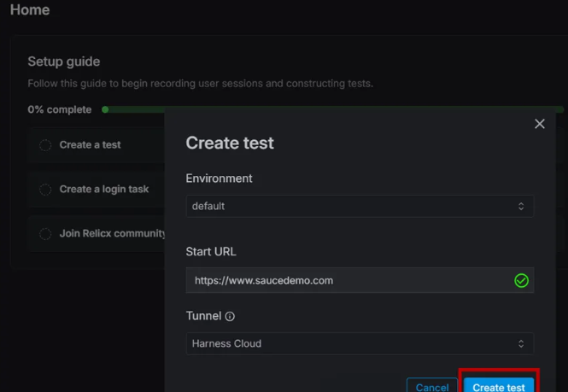Toggle the Join Relicx community circle
Viewport: 568px width, 392px height.
point(45,234)
